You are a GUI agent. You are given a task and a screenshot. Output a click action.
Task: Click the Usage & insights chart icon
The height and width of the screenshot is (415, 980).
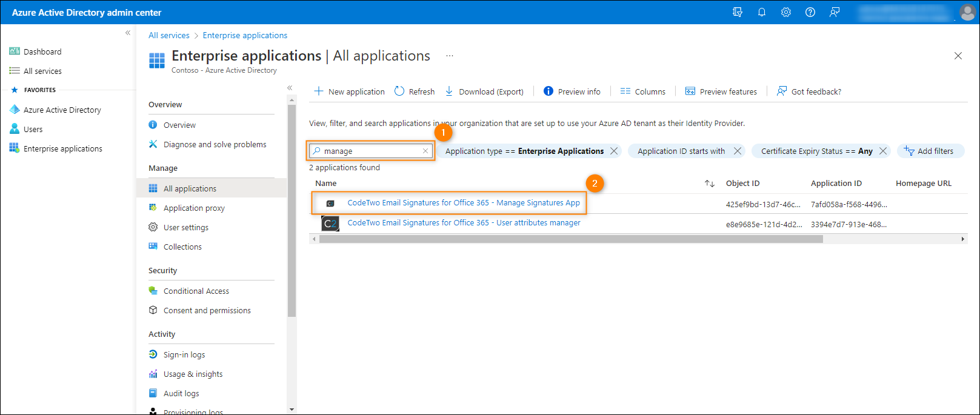tap(153, 374)
